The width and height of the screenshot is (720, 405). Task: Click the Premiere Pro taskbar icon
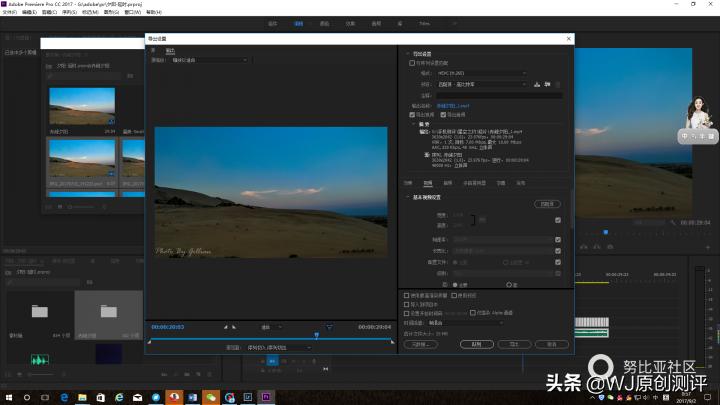click(266, 397)
